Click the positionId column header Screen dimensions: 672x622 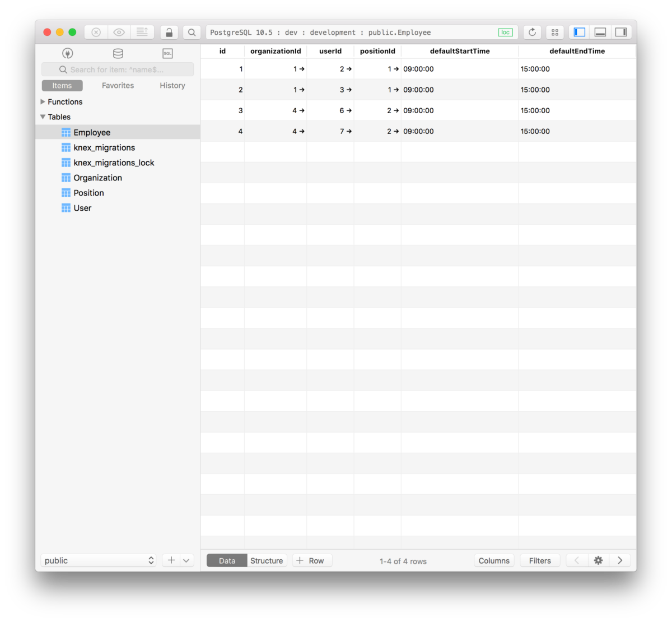point(377,51)
